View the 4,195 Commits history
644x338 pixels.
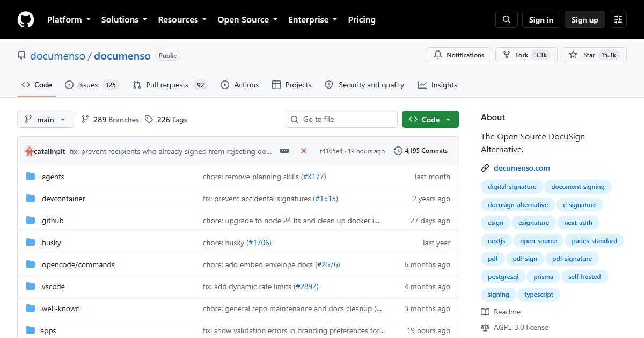tap(421, 151)
